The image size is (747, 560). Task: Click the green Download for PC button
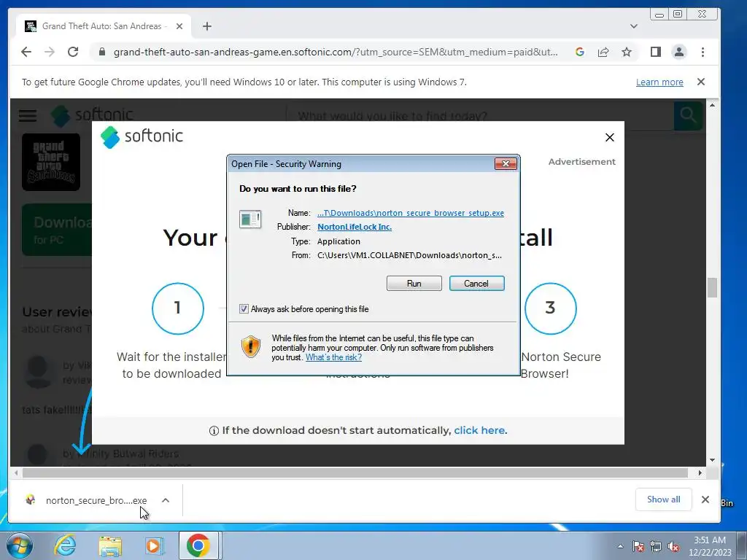pyautogui.click(x=57, y=230)
